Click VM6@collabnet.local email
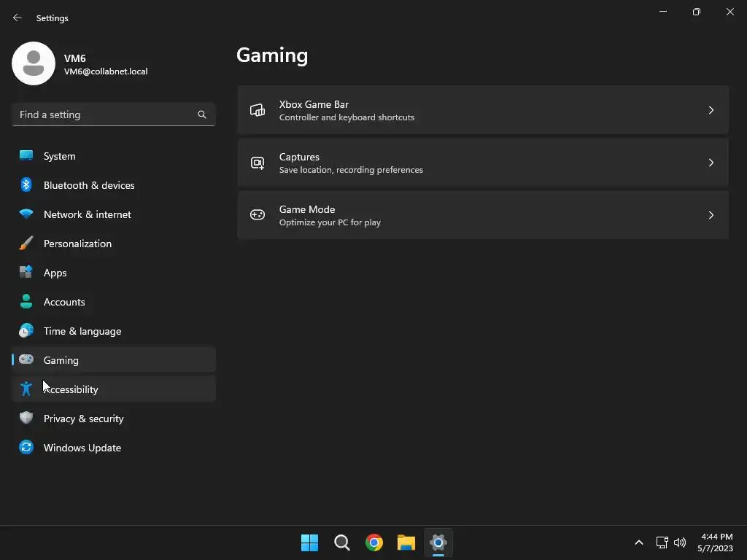This screenshot has height=560, width=747. coord(106,71)
